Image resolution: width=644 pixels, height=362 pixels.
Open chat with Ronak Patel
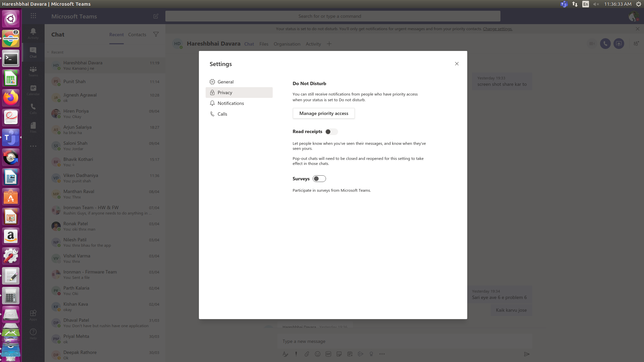tap(105, 226)
